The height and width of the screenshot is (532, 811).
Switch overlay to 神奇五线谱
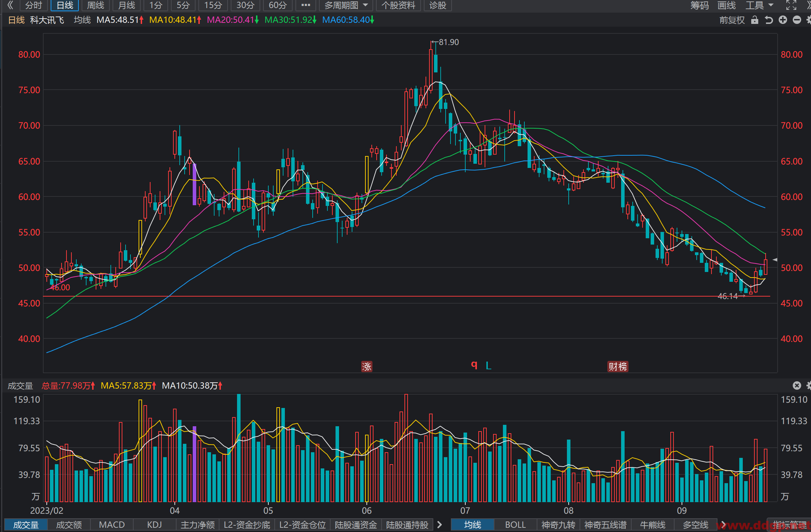[606, 525]
